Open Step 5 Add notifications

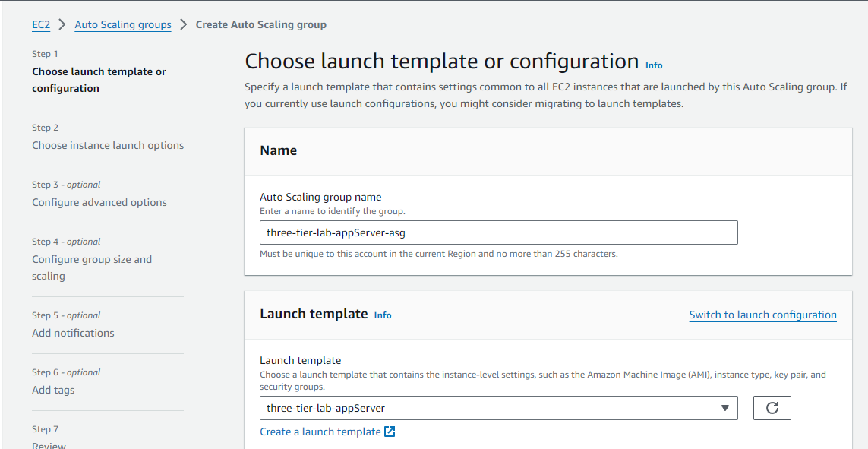[x=73, y=333]
